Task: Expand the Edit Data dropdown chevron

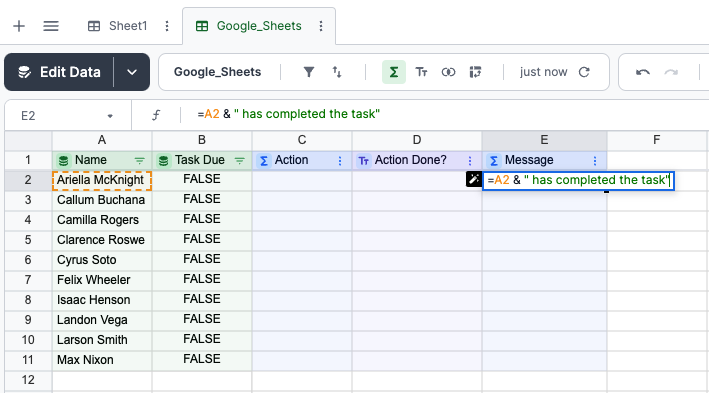Action: 132,72
